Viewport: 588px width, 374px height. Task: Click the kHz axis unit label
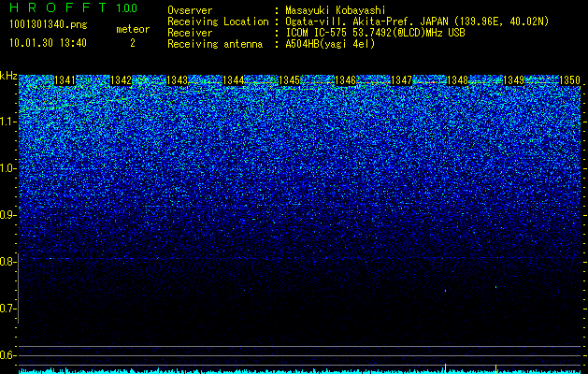pos(8,76)
